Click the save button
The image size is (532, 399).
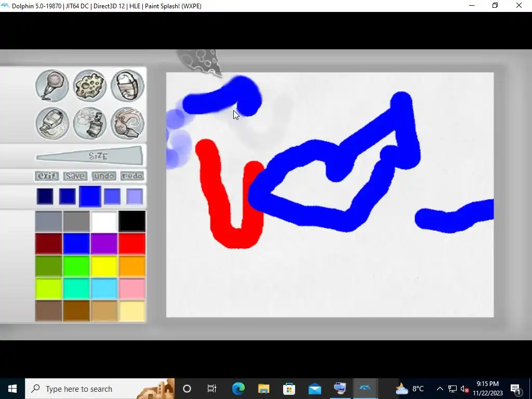75,176
